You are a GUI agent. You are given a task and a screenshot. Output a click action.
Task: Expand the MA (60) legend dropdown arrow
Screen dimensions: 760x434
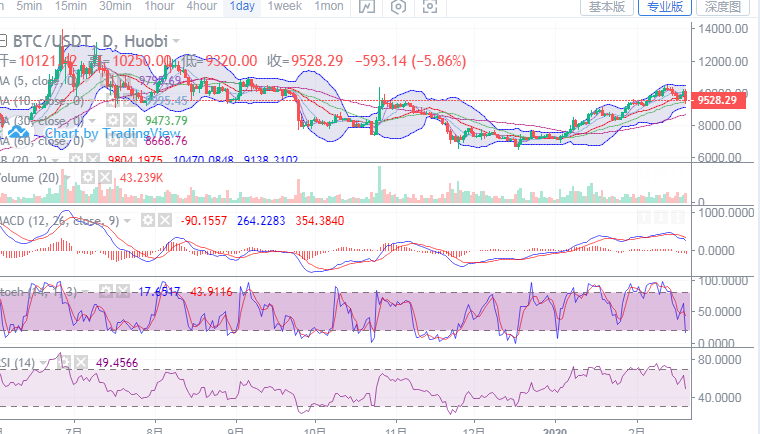pos(92,141)
